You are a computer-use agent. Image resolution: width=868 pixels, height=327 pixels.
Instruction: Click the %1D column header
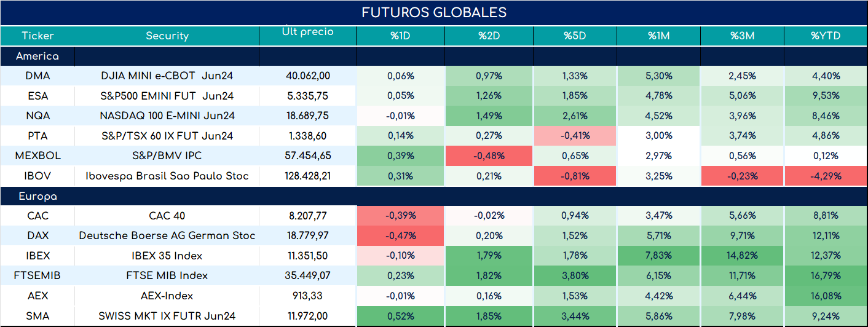[x=400, y=36]
